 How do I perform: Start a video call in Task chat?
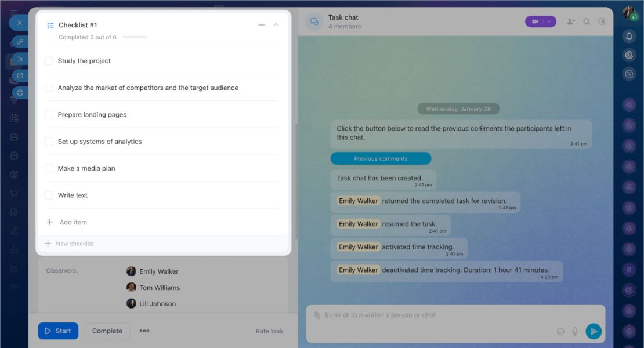(535, 21)
